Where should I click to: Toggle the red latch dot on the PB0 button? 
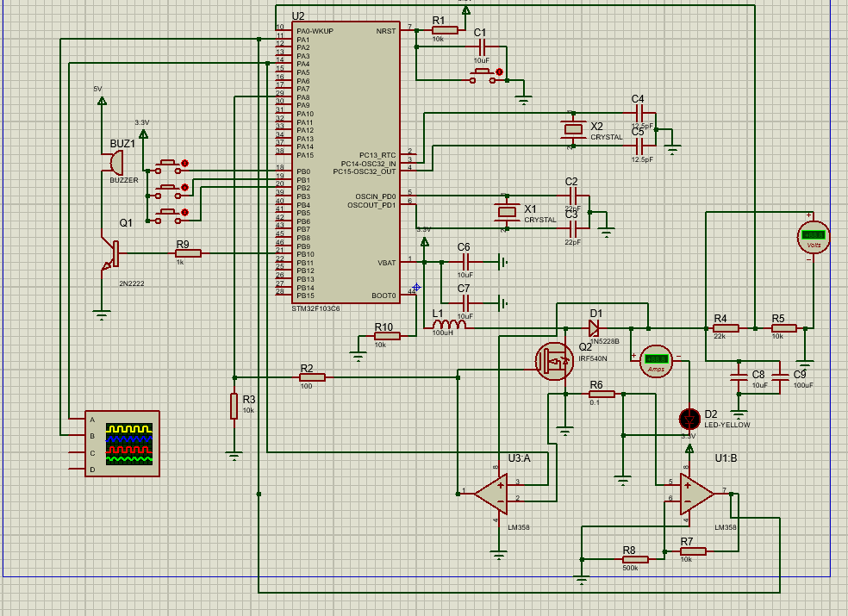coord(184,163)
